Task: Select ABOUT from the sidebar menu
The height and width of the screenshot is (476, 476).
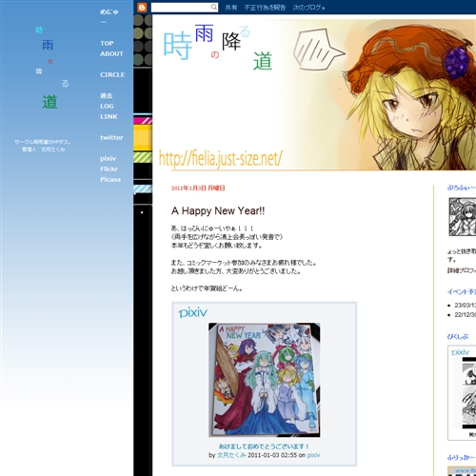Action: point(111,53)
